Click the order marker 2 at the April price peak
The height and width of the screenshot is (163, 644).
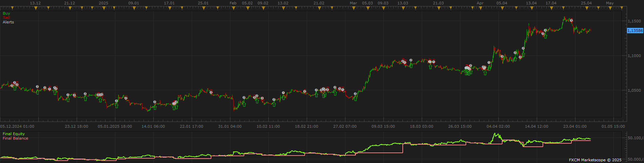571,20
